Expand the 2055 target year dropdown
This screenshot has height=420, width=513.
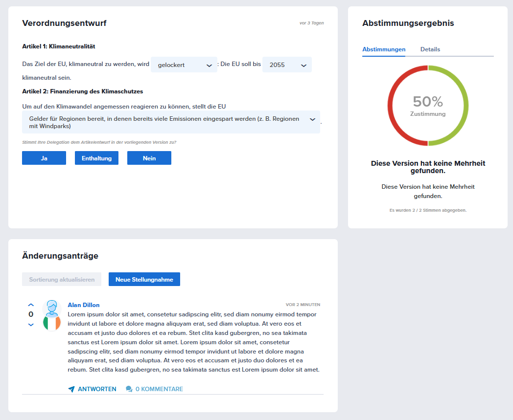pyautogui.click(x=287, y=65)
